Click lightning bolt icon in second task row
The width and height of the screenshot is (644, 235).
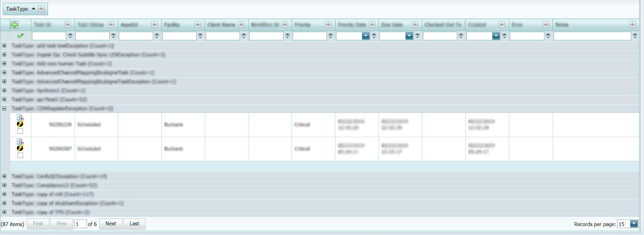pos(20,148)
